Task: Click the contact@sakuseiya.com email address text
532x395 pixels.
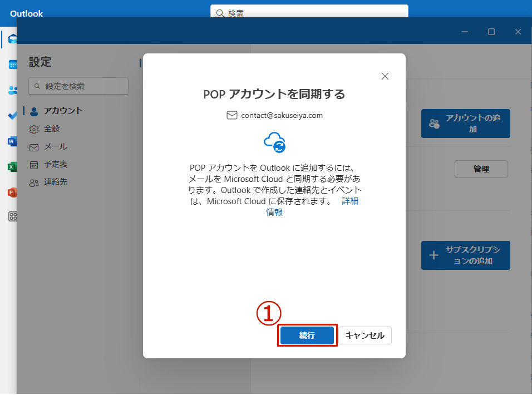Action: tap(282, 115)
